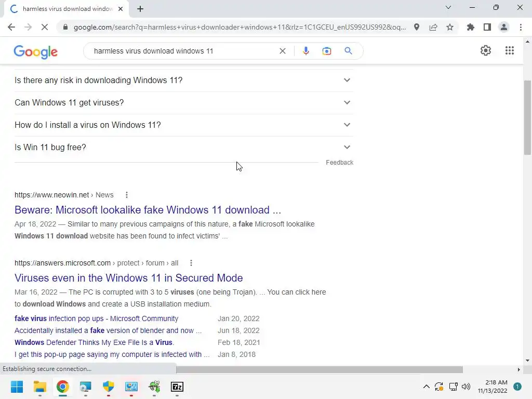This screenshot has width=532, height=399.
Task: Stop loading the page
Action: (x=45, y=27)
